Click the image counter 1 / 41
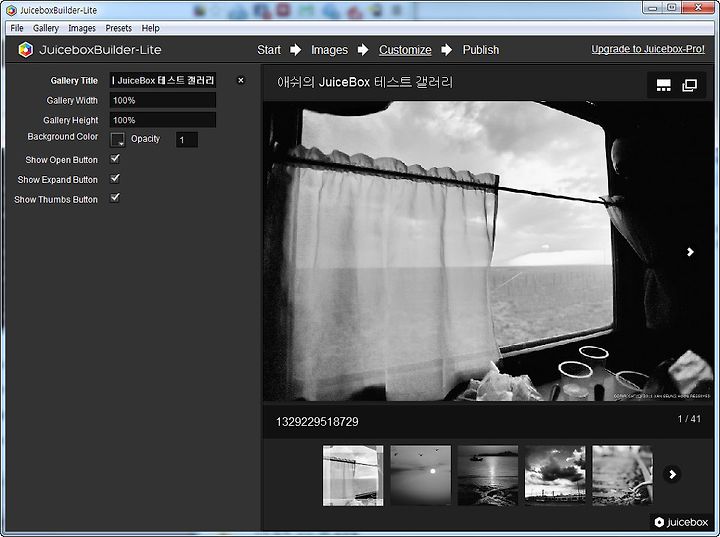This screenshot has height=537, width=720. point(689,419)
